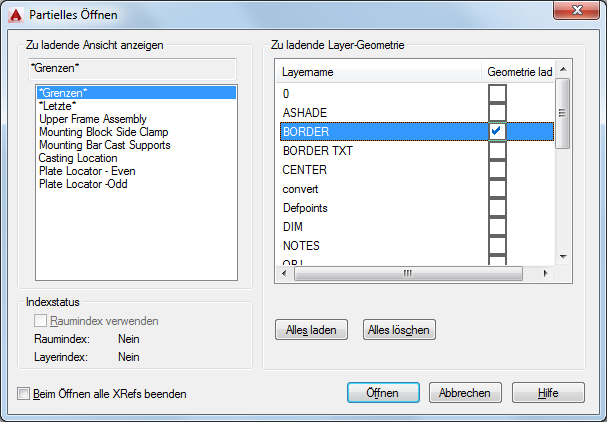Viewport: 607px width, 422px height.
Task: Click the 'Alles laden' button
Action: coord(311,330)
